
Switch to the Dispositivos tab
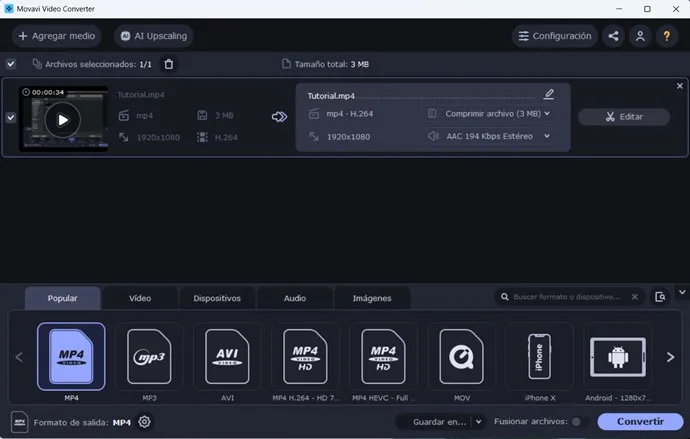(217, 298)
